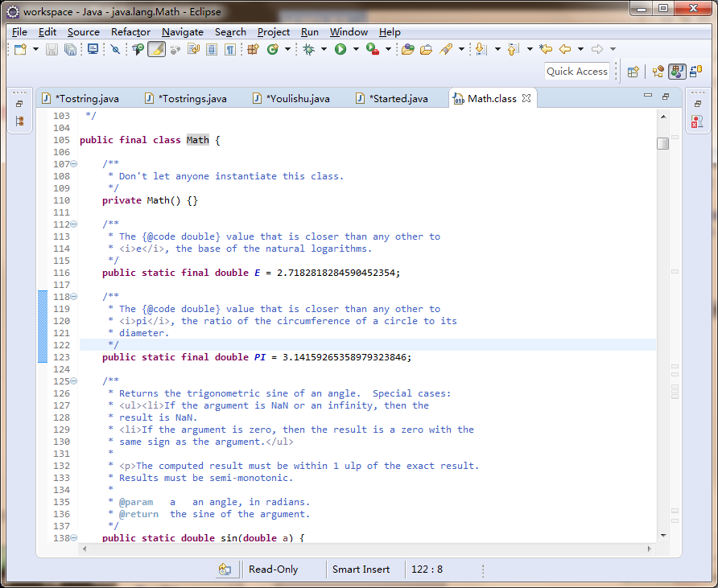Switch to the Java Browsing perspective icon

(659, 72)
